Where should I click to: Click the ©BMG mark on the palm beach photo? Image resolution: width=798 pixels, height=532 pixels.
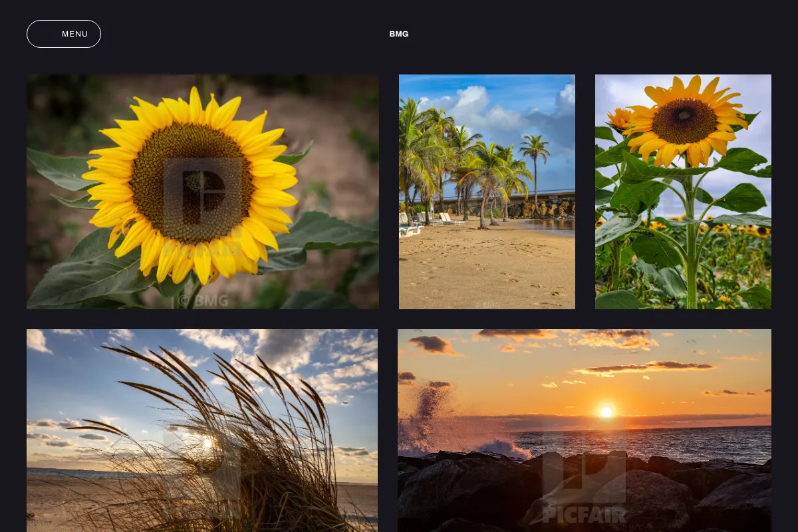point(487,305)
